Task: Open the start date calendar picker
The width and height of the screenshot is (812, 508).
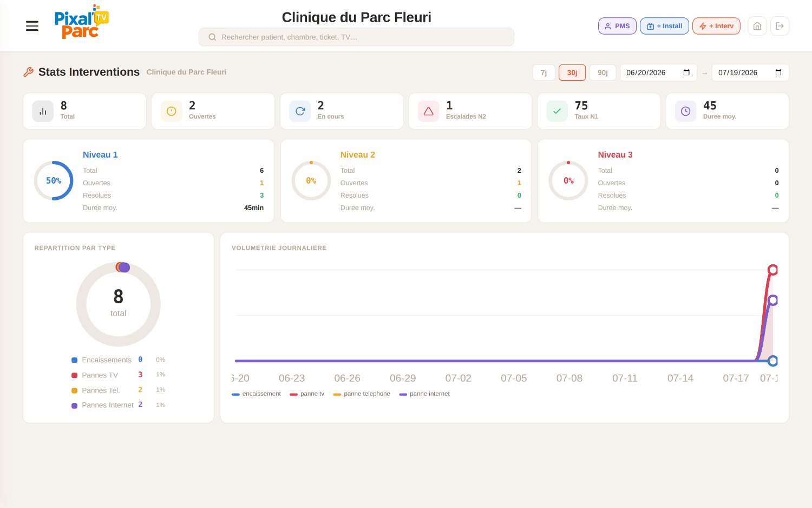Action: pyautogui.click(x=686, y=73)
